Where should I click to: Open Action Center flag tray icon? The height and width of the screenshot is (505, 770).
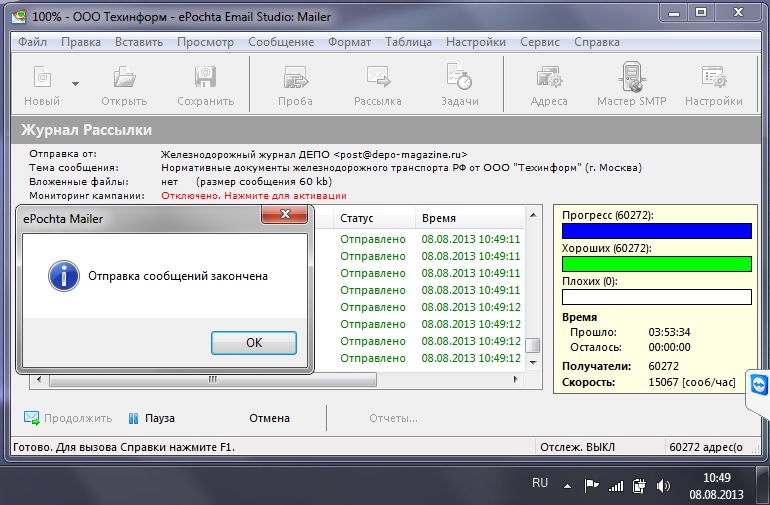click(x=591, y=486)
